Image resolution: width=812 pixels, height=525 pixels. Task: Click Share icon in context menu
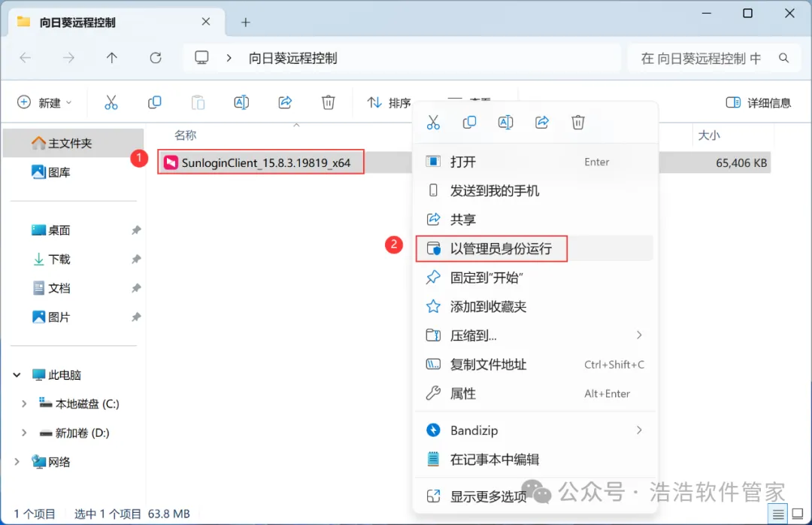pos(541,123)
